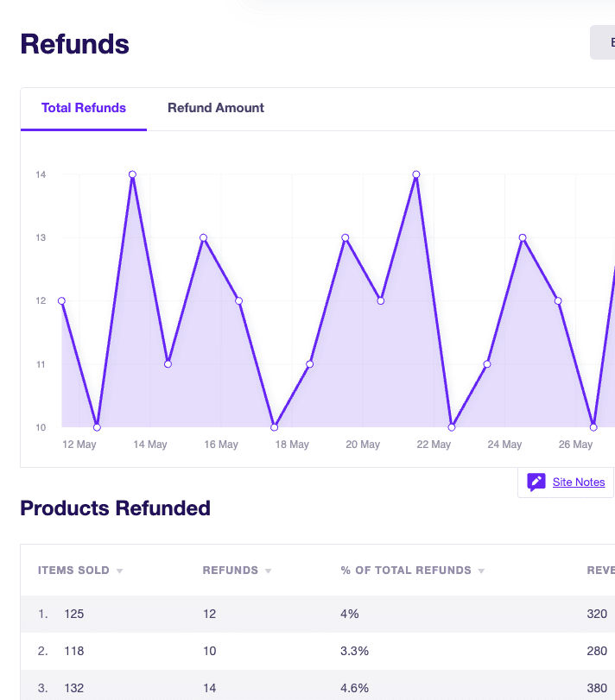The width and height of the screenshot is (615, 700).
Task: Sort by Items Sold arrow
Action: (120, 571)
